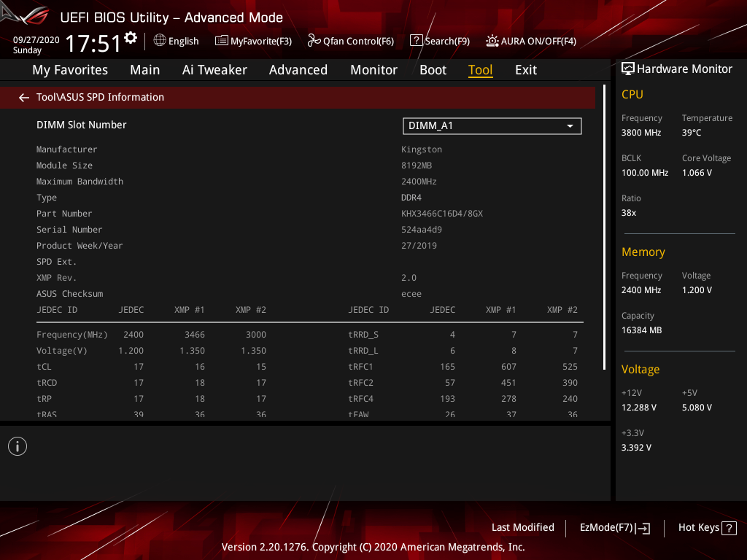Screen dimensions: 747x560
Task: Click the +12V reading 12.288 V
Action: click(639, 408)
